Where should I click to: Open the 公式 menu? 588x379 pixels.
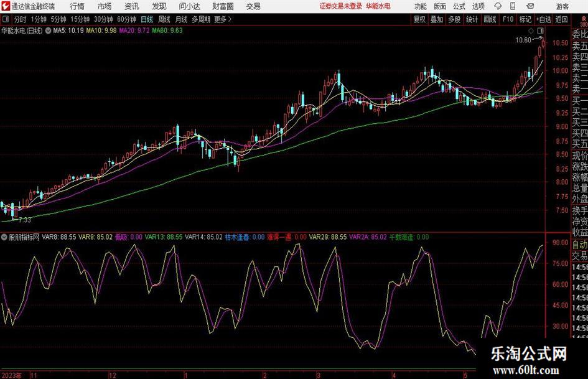(x=459, y=6)
